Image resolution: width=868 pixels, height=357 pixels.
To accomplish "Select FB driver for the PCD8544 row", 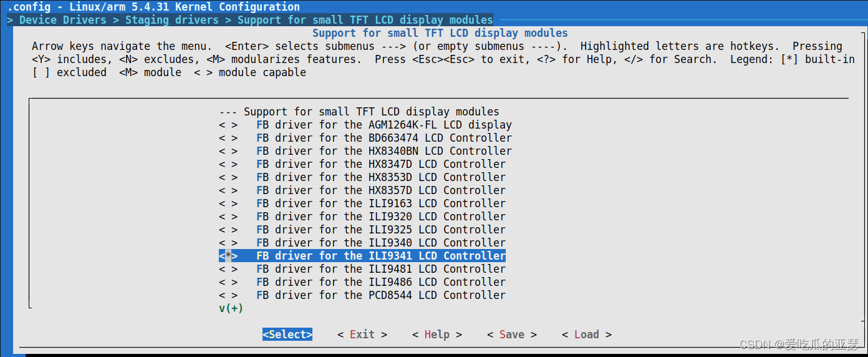I will (362, 295).
